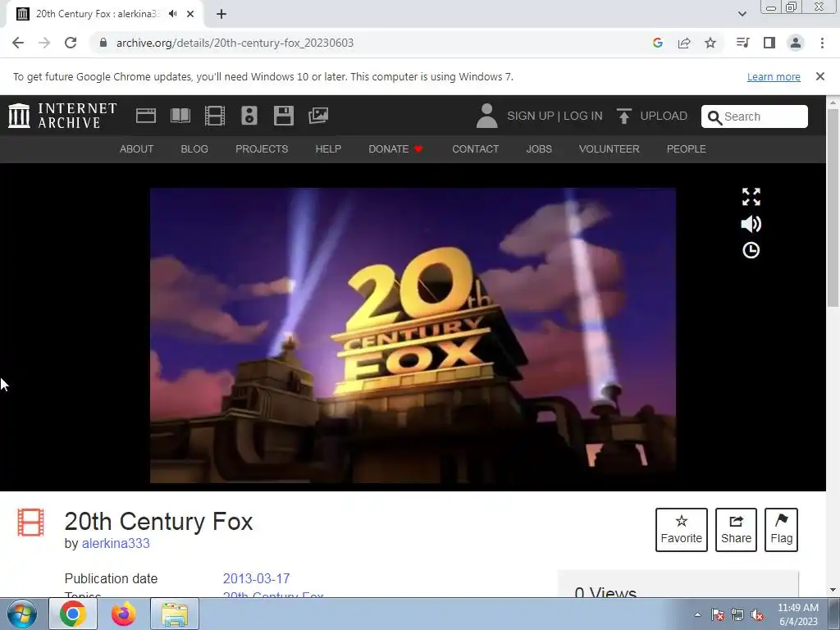Click Chrome in the taskbar

click(73, 614)
